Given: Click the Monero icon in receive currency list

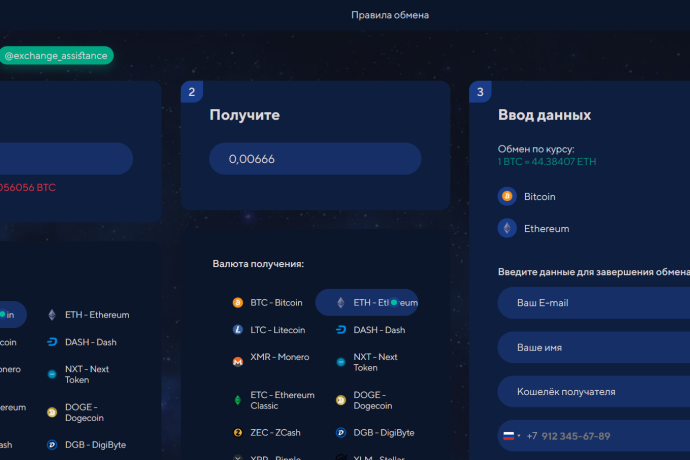Looking at the screenshot, I should point(238,361).
